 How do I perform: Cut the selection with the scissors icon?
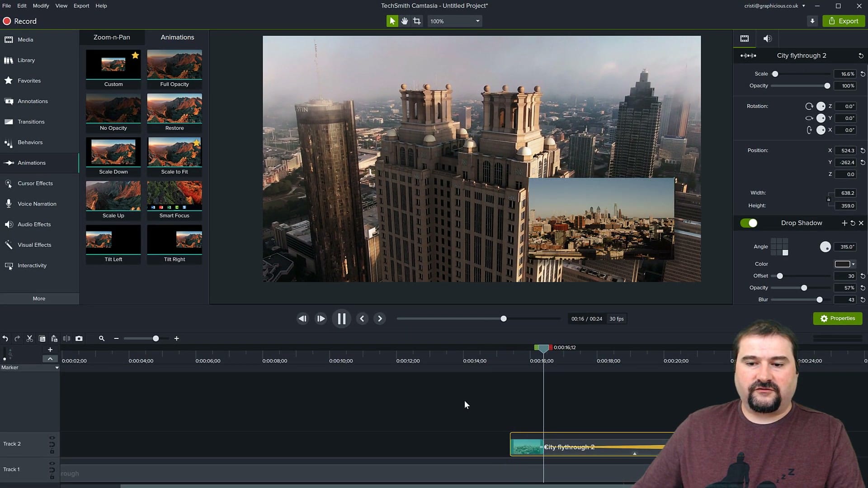29,338
